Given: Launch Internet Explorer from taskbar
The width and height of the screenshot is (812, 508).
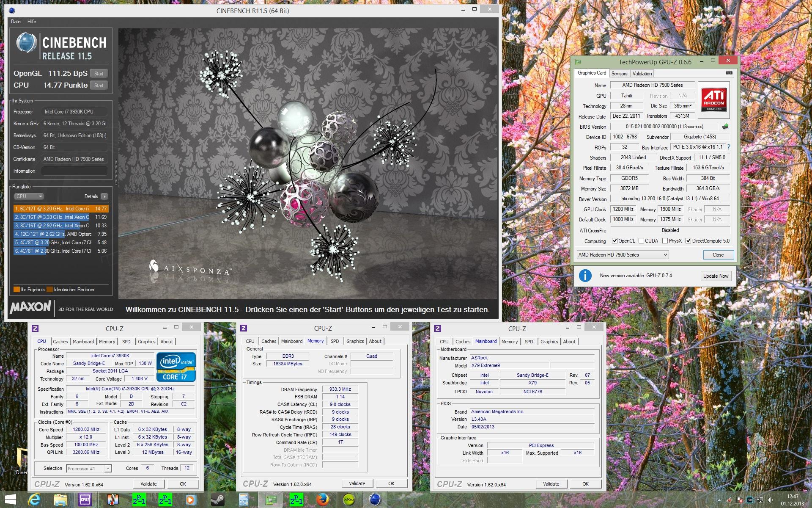Looking at the screenshot, I should pyautogui.click(x=34, y=500).
